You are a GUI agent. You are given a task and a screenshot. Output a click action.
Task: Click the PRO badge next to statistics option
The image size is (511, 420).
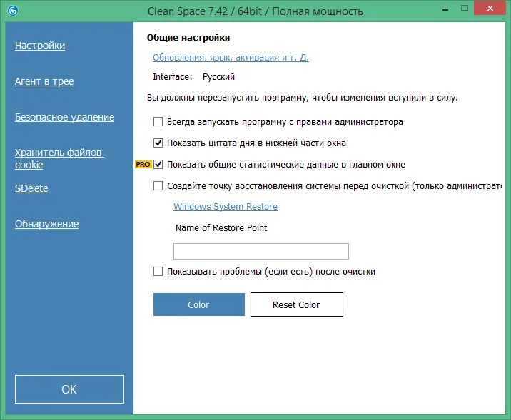click(143, 165)
